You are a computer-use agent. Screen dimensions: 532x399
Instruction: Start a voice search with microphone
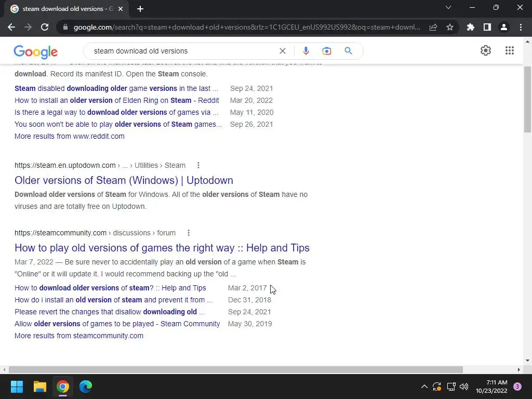tap(305, 51)
